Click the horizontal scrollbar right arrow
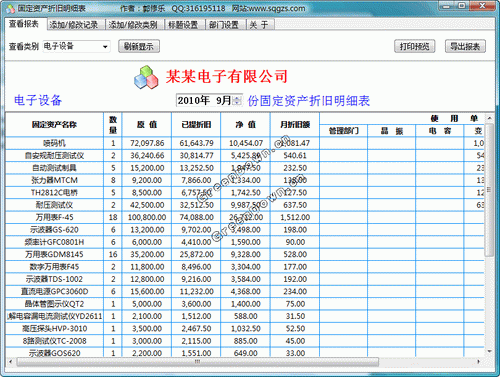Viewport: 500px width, 377px height. (x=479, y=361)
